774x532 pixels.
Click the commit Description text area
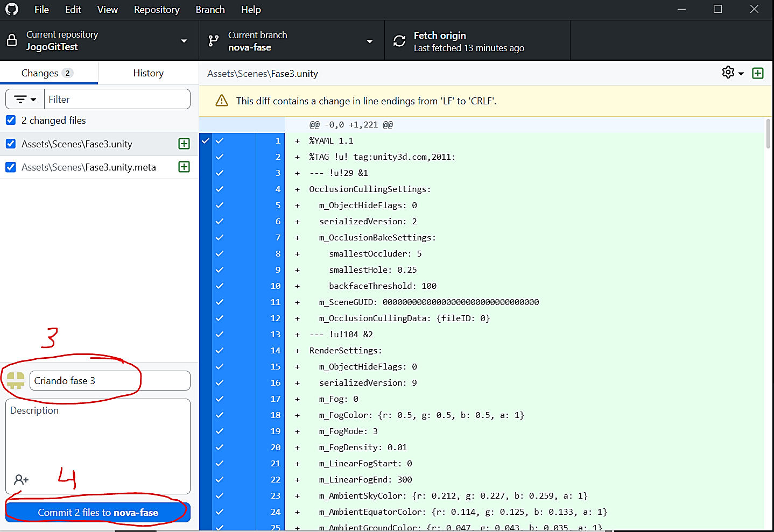[x=98, y=438]
